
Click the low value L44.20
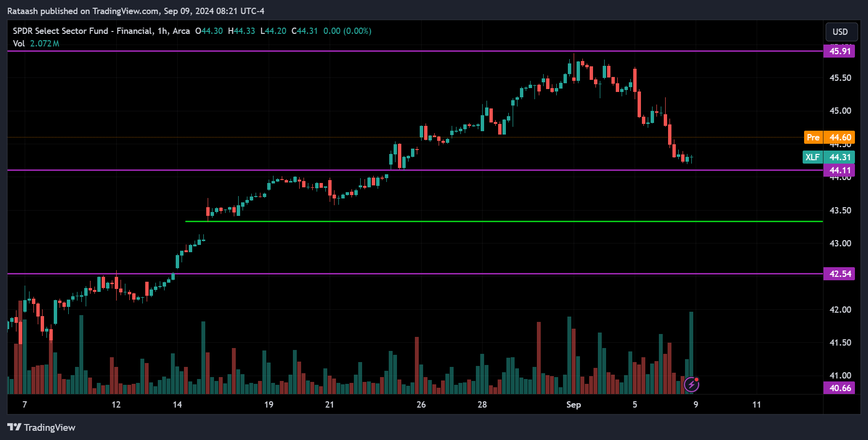(274, 31)
